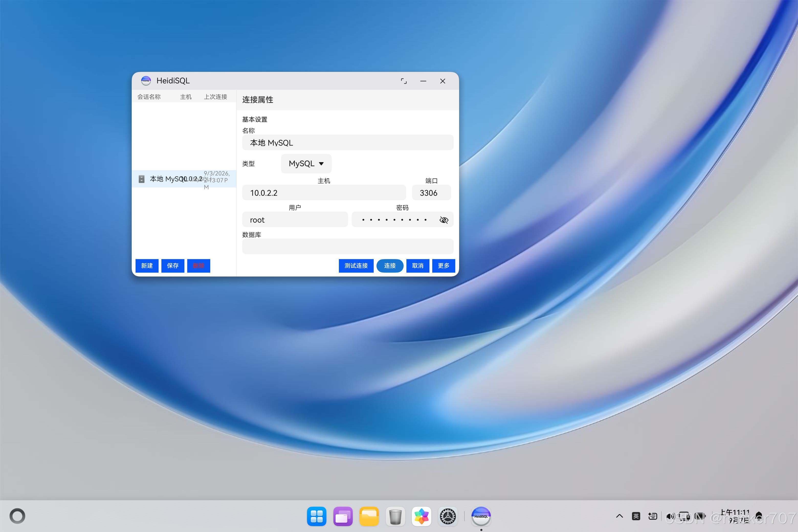
Task: Cancel with the 取消 button
Action: 418,266
